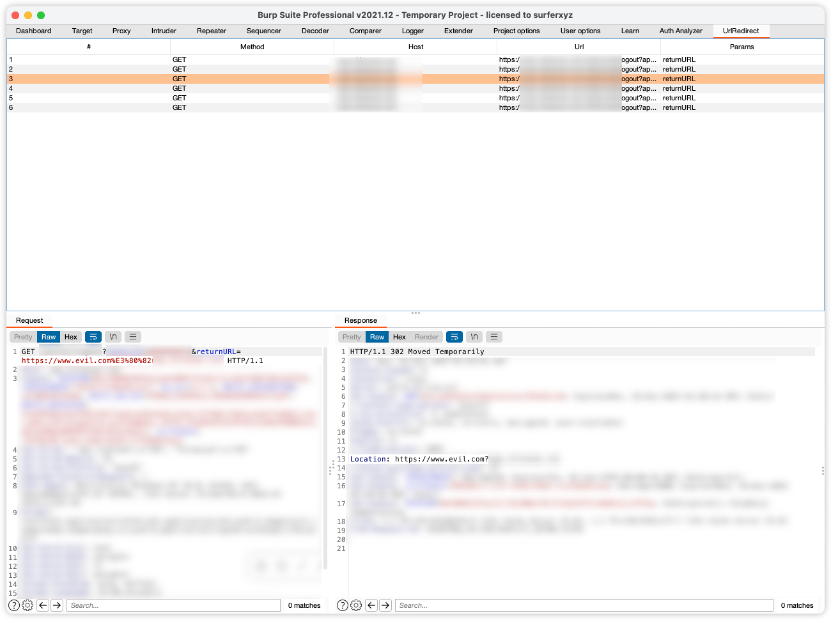Click the previous-match arrow in the Response search bar
Viewport: 832px width, 620px height.
click(x=370, y=605)
